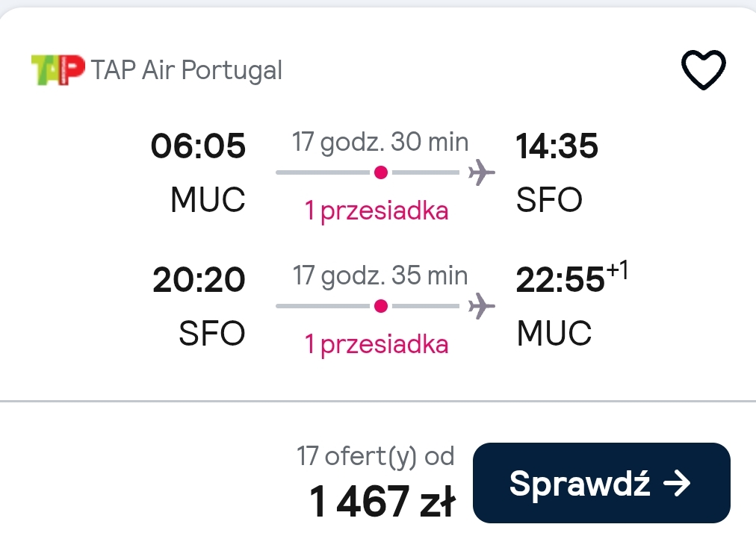This screenshot has width=756, height=533.
Task: Open return '1 przesiadka' stopover details
Action: pos(377,345)
